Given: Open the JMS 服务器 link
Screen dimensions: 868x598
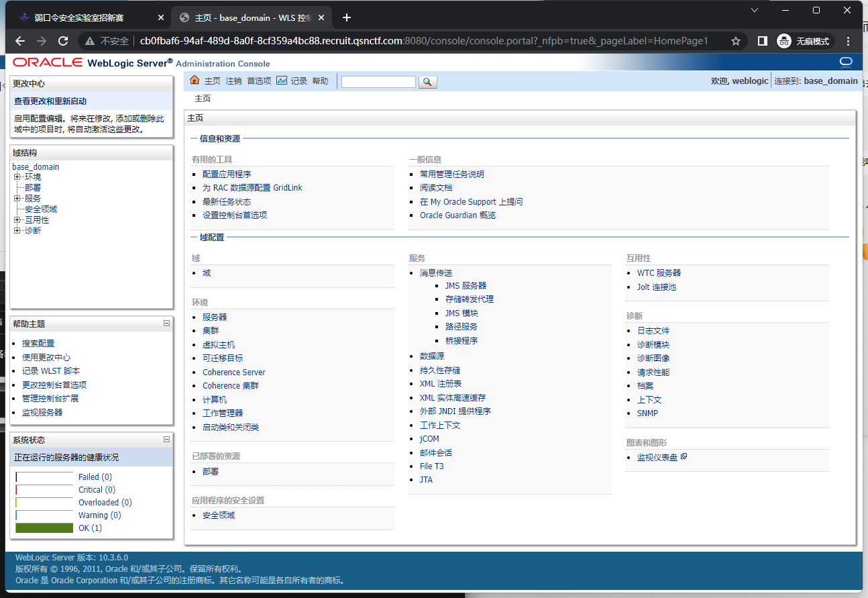Looking at the screenshot, I should click(x=466, y=285).
